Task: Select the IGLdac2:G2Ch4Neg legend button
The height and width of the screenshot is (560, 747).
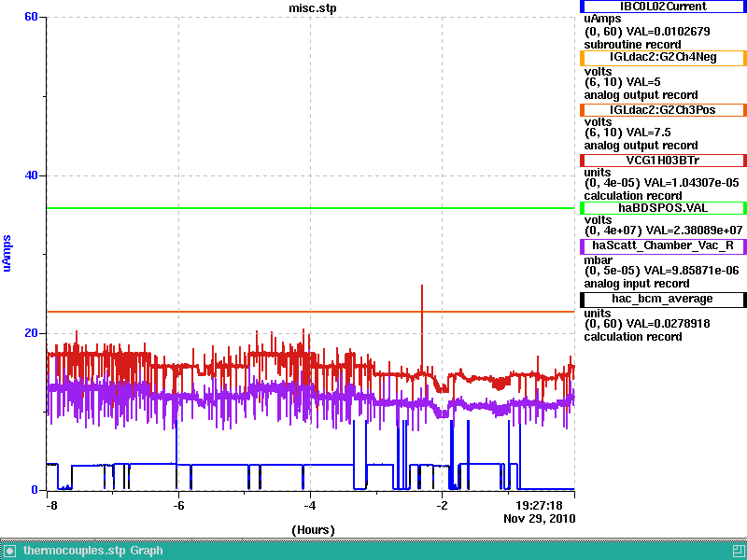Action: [663, 58]
